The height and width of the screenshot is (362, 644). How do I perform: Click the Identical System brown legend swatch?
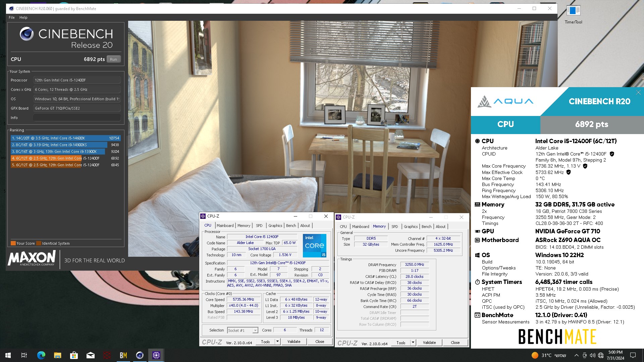tap(39, 243)
